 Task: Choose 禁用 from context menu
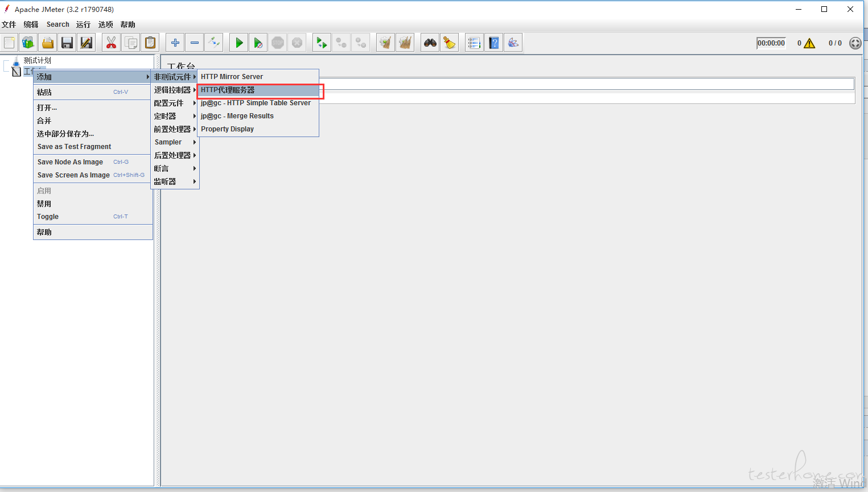pyautogui.click(x=93, y=204)
